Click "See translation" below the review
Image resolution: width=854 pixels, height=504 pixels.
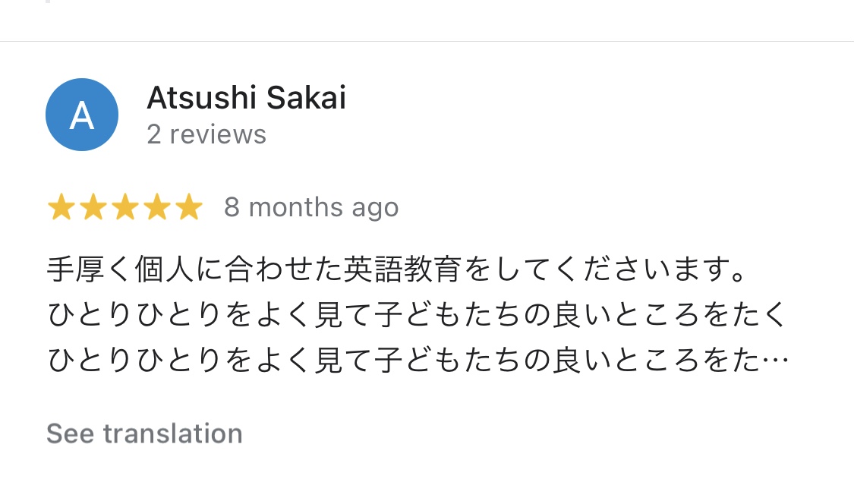[x=144, y=433]
